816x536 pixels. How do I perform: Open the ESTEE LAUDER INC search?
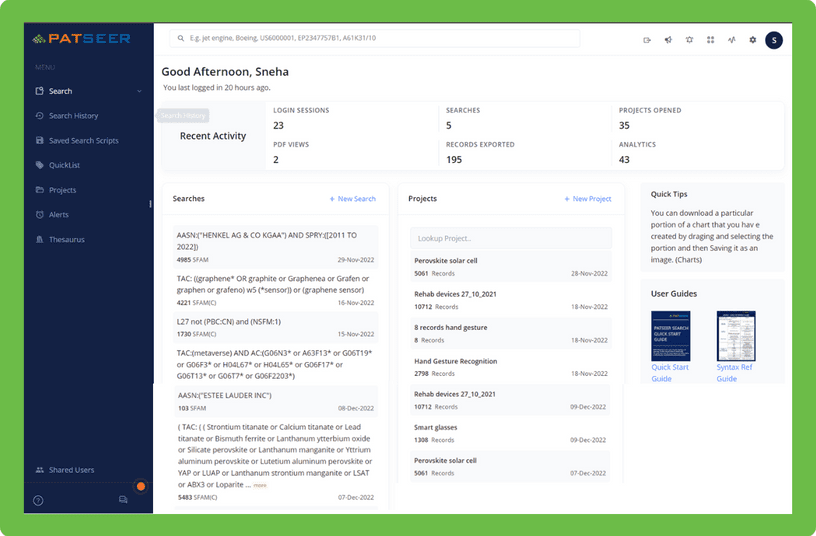[276, 401]
